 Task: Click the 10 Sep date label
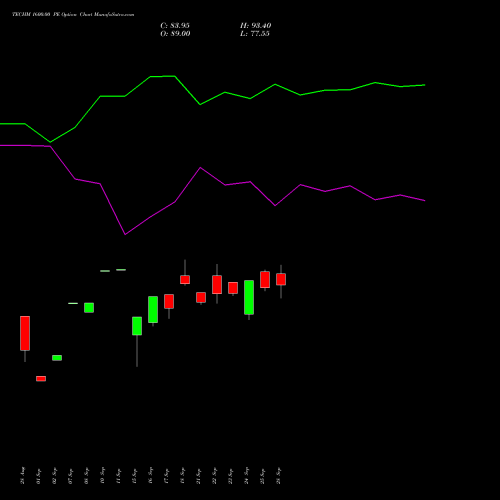(x=102, y=476)
